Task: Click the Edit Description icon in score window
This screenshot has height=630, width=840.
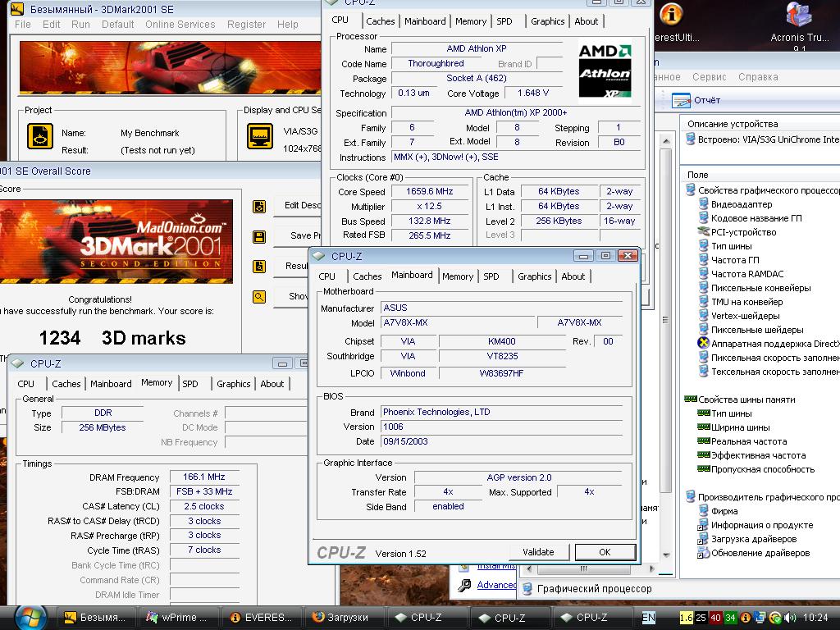Action: tap(259, 206)
